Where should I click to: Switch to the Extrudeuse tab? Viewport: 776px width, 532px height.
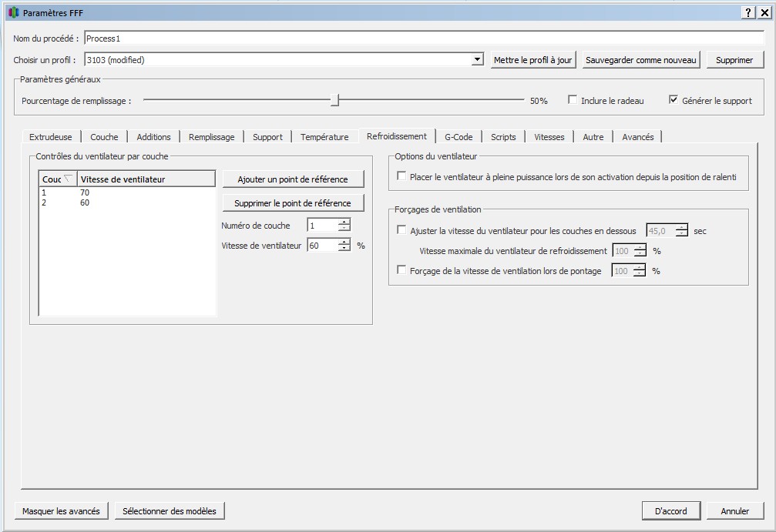pyautogui.click(x=50, y=137)
